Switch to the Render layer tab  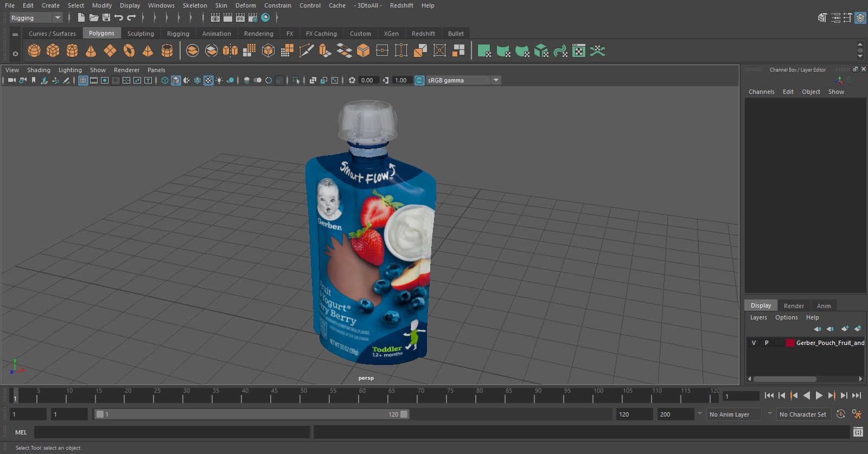coord(794,306)
